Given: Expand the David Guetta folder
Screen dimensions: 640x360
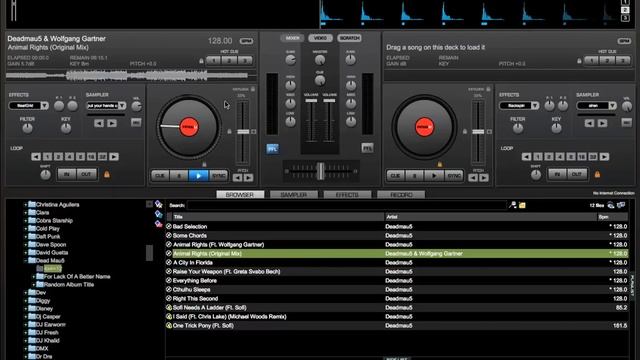Looking at the screenshot, I should pos(25,253).
